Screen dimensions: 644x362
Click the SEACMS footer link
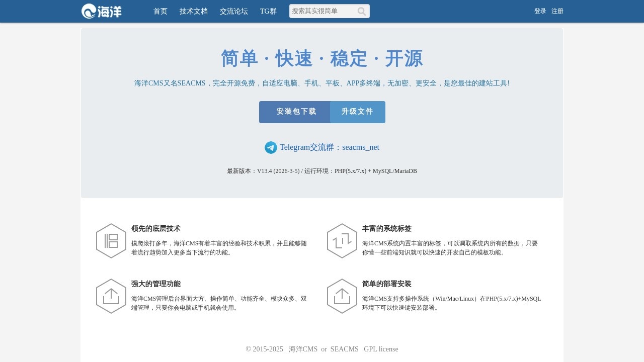[345, 349]
